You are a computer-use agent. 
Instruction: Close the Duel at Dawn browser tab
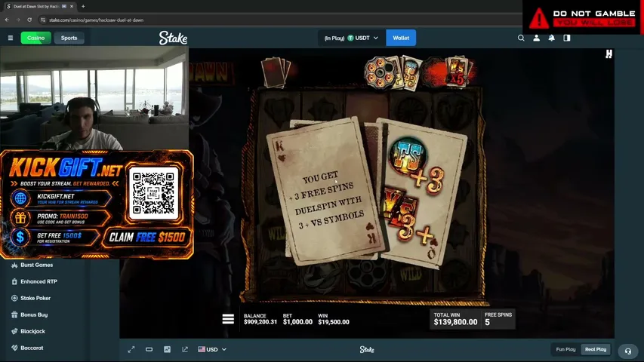[x=72, y=6]
